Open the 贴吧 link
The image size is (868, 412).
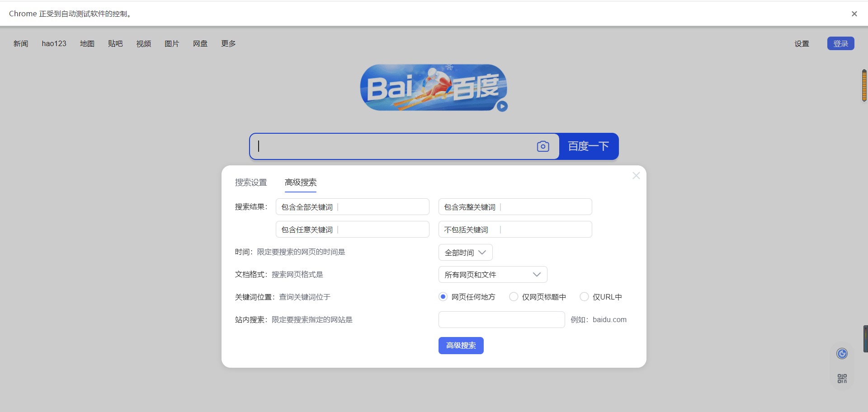click(115, 44)
